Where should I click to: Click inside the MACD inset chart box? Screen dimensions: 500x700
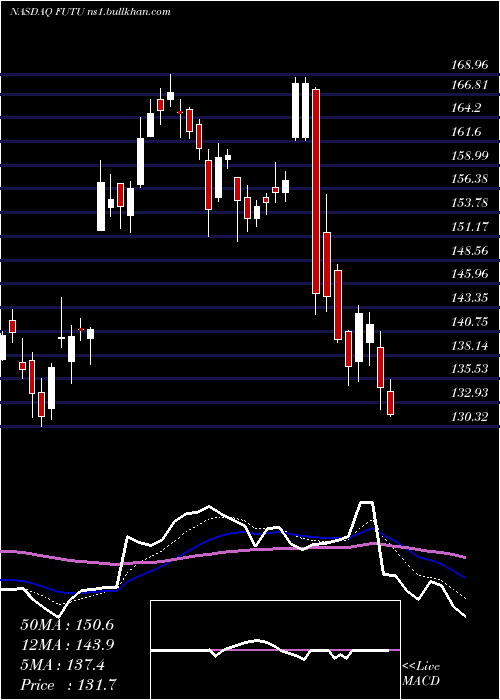[275, 650]
